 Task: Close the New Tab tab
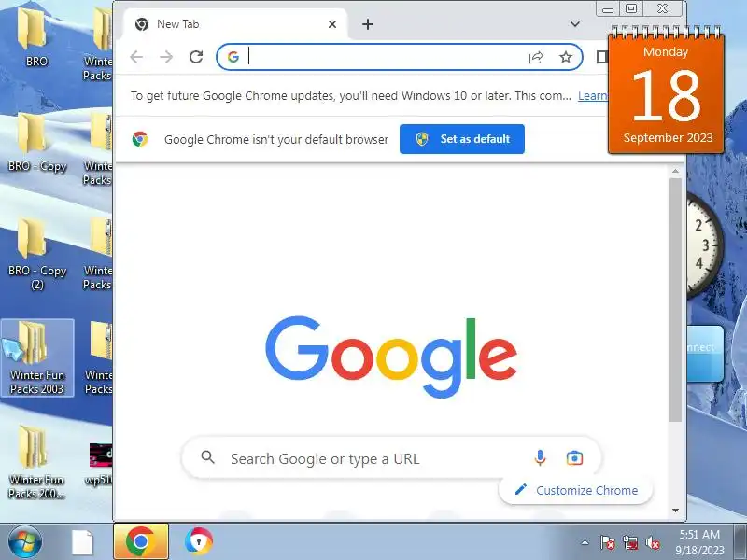click(x=332, y=24)
